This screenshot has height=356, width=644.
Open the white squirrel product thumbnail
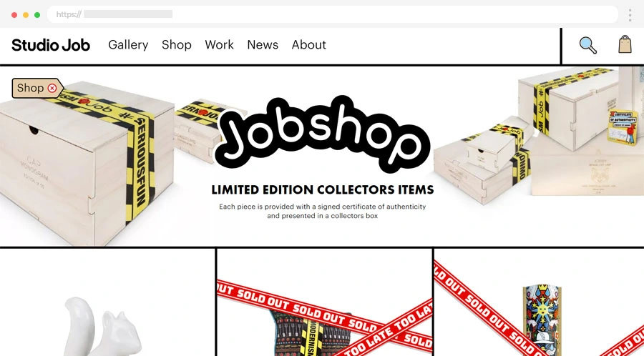tap(107, 302)
